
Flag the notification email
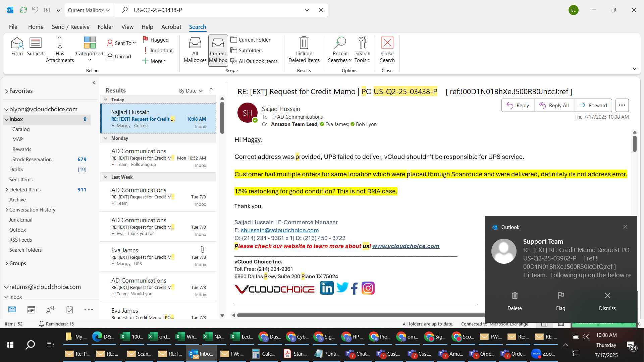560,301
